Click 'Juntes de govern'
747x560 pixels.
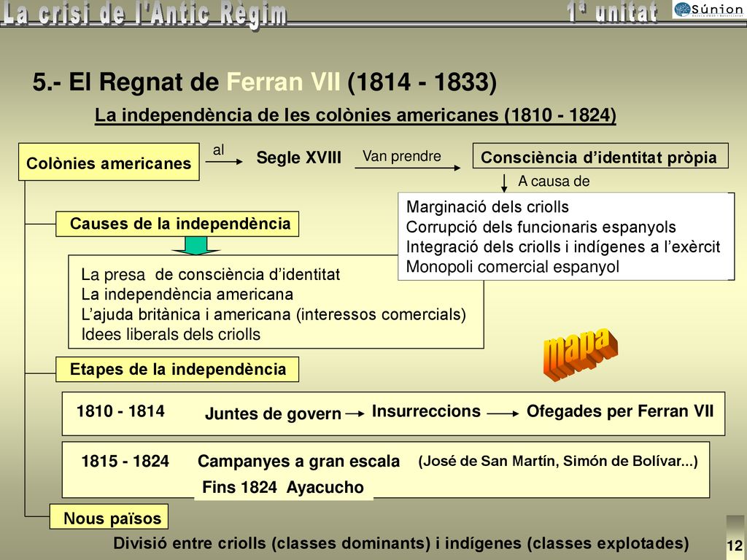click(273, 414)
